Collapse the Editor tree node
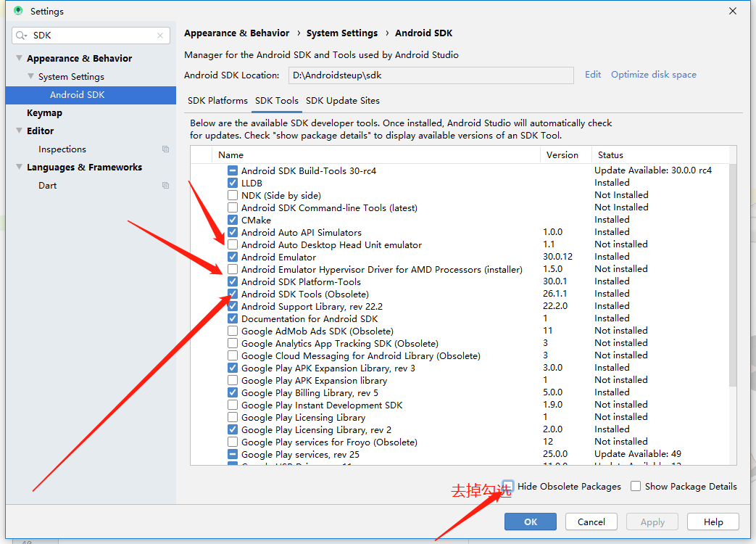The image size is (756, 544). pos(20,131)
